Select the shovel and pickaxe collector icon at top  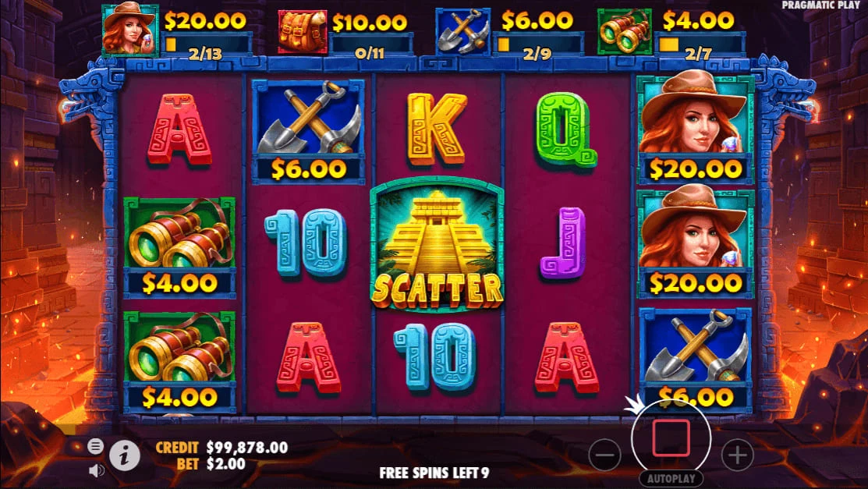tap(462, 31)
